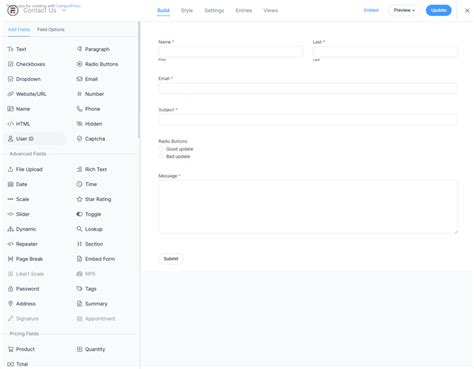Add a Slider field
Viewport: 474px width, 369px height.
tap(19, 214)
